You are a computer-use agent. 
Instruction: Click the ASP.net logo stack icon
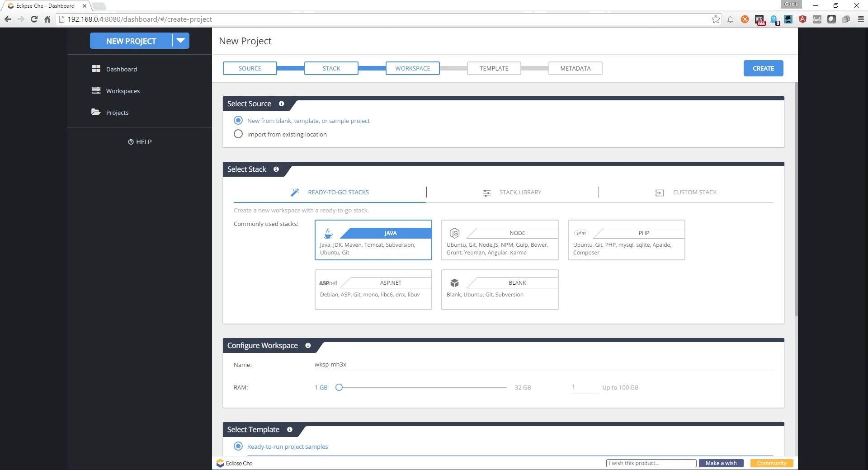click(328, 283)
